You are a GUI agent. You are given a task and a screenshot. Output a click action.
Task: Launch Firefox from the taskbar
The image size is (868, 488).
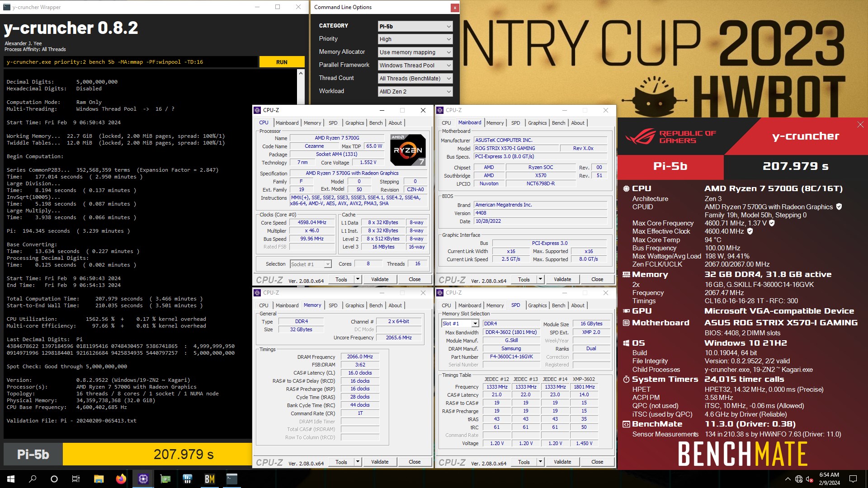(x=121, y=479)
